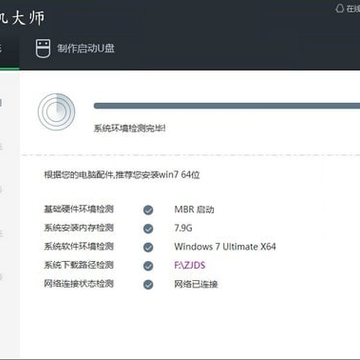
Task: Select the MBR 启动 value
Action: pyautogui.click(x=194, y=210)
